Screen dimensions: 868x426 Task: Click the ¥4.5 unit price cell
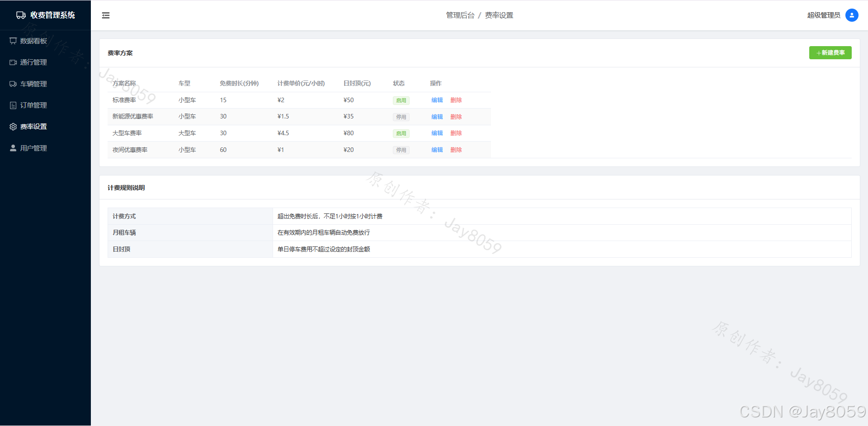(x=283, y=133)
